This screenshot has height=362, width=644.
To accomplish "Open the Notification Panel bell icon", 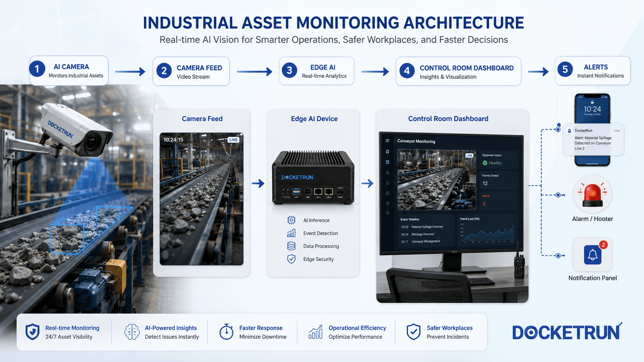I will click(x=592, y=255).
